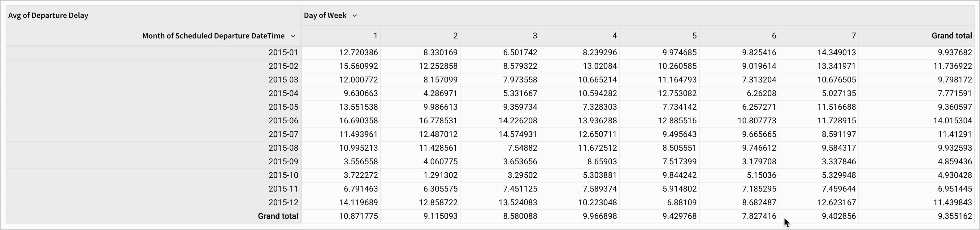Screen dimensions: 980x230
Task: Select the 2015-01 row label
Action: click(x=283, y=53)
